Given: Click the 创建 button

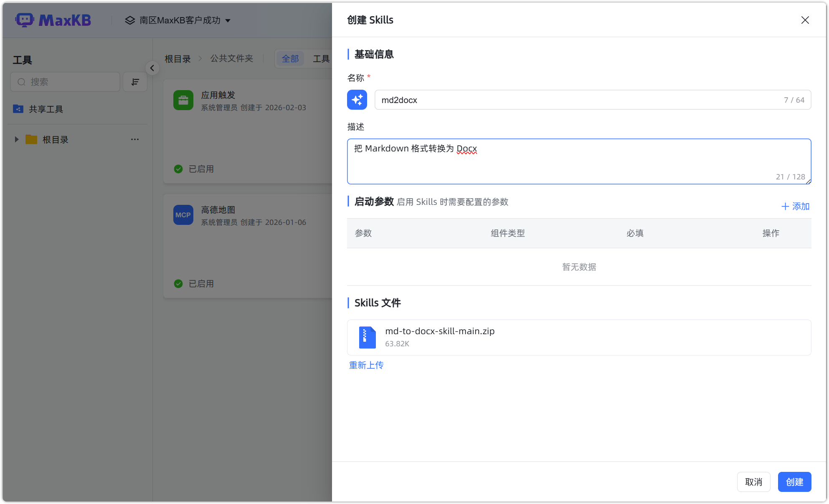Looking at the screenshot, I should pyautogui.click(x=794, y=482).
